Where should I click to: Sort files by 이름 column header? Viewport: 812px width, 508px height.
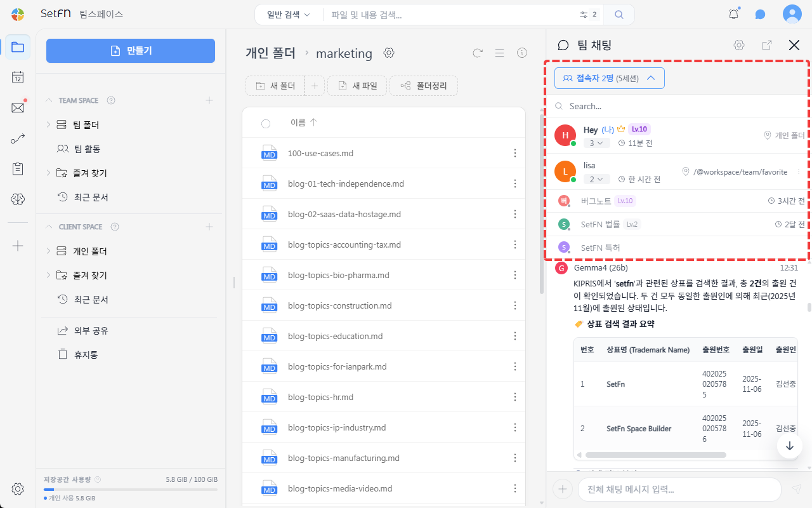coord(304,123)
